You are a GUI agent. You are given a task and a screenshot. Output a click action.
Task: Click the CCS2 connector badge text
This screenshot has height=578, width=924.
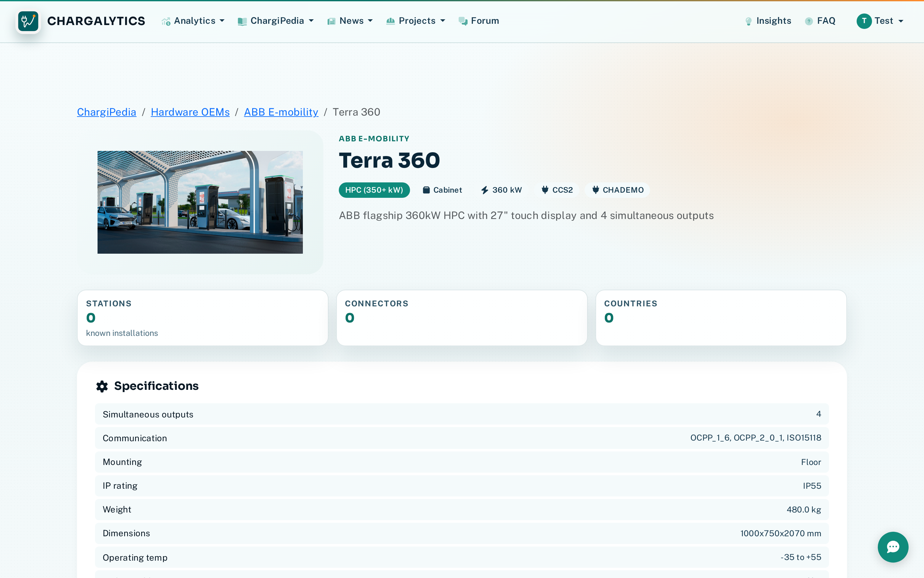(x=562, y=190)
